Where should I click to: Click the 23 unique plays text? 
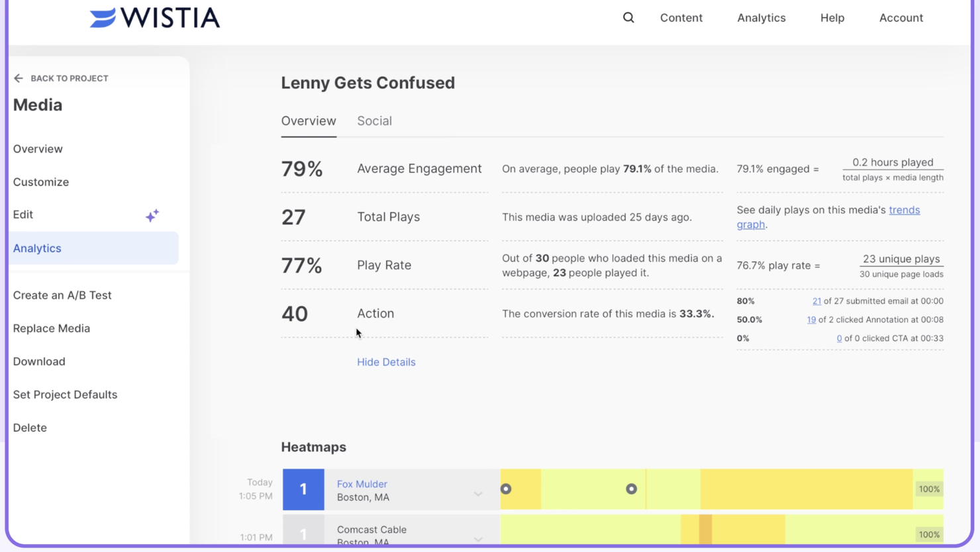(901, 259)
